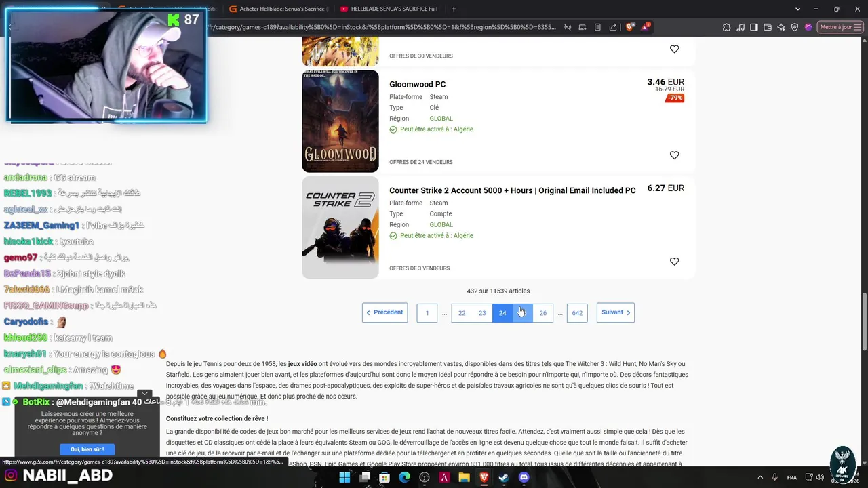Open the Gloomwood PC title link
This screenshot has height=488, width=868.
417,84
